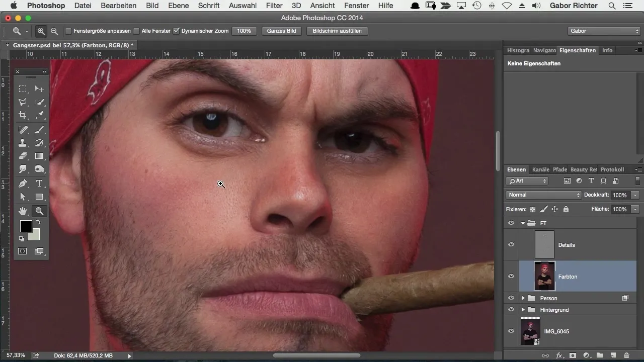Select the Gradient tool
Viewport: 644px width, 362px height.
tap(39, 156)
